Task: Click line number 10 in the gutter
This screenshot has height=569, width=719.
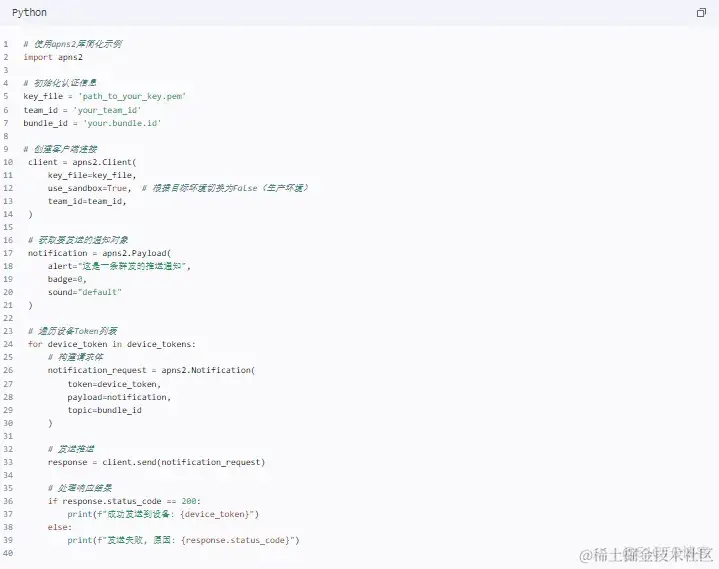Action: pos(8,162)
